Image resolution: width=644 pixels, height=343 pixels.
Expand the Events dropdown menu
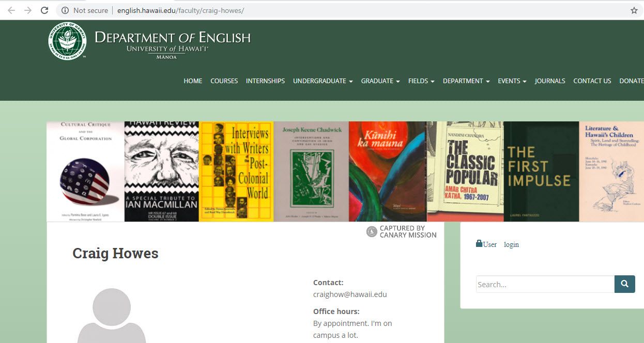[512, 81]
